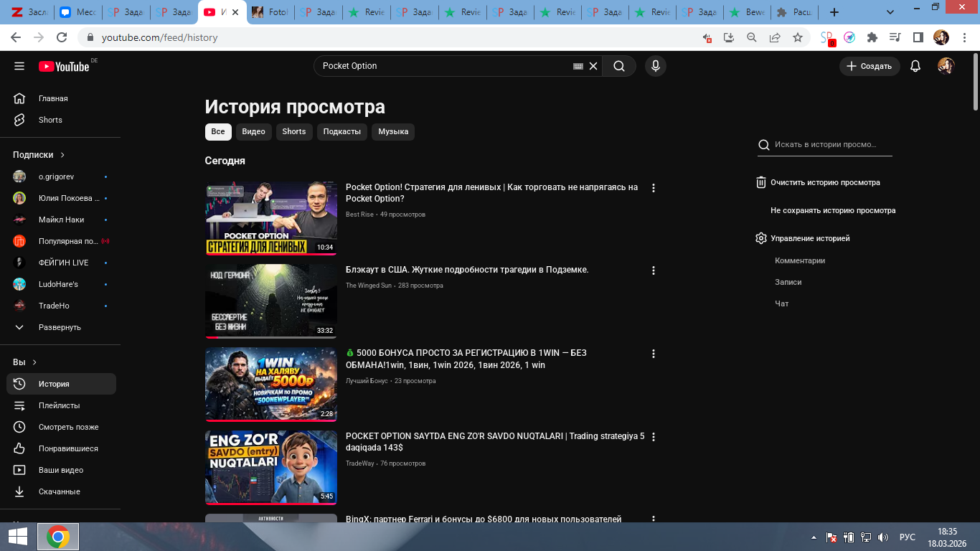
Task: Open the ФЕЙГИН LIVE subscription
Action: 61,263
